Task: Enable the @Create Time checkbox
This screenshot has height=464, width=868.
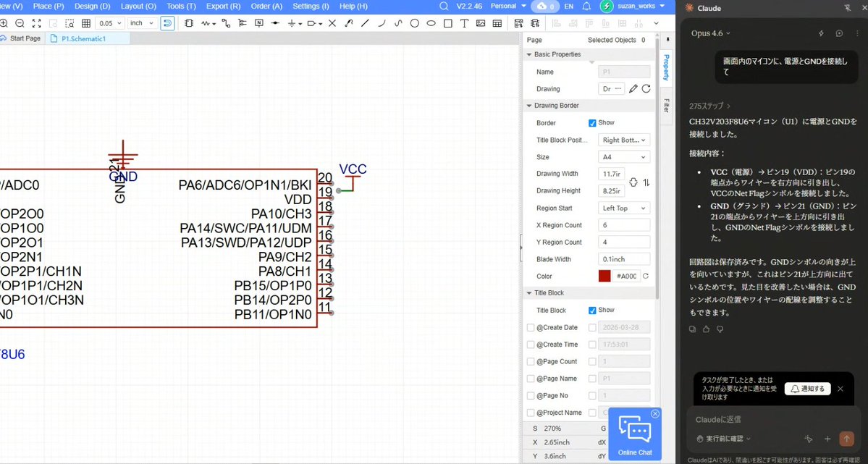Action: [x=531, y=345]
